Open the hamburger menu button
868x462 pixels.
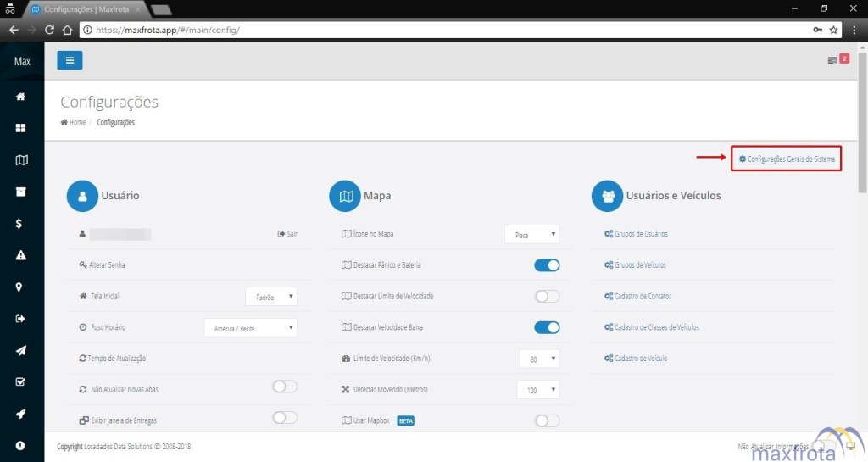(x=70, y=60)
